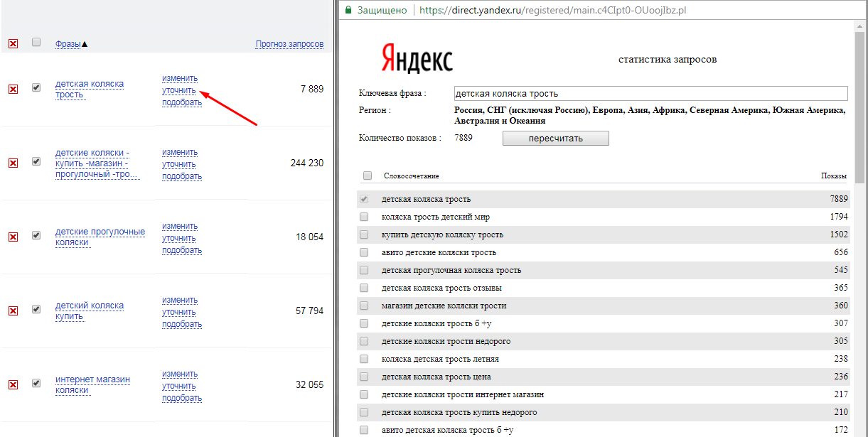Sort by the Фразы column header
Screen dimensions: 868x437
(68, 44)
